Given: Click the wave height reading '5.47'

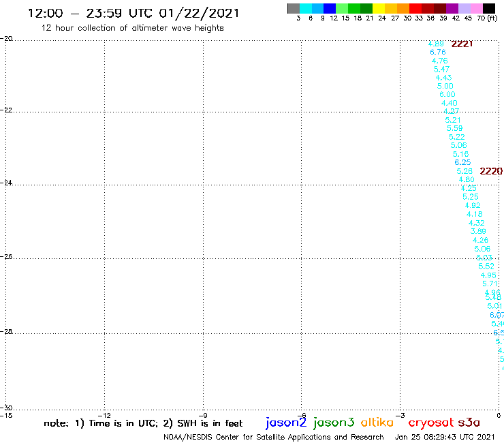Looking at the screenshot, I should 441,69.
